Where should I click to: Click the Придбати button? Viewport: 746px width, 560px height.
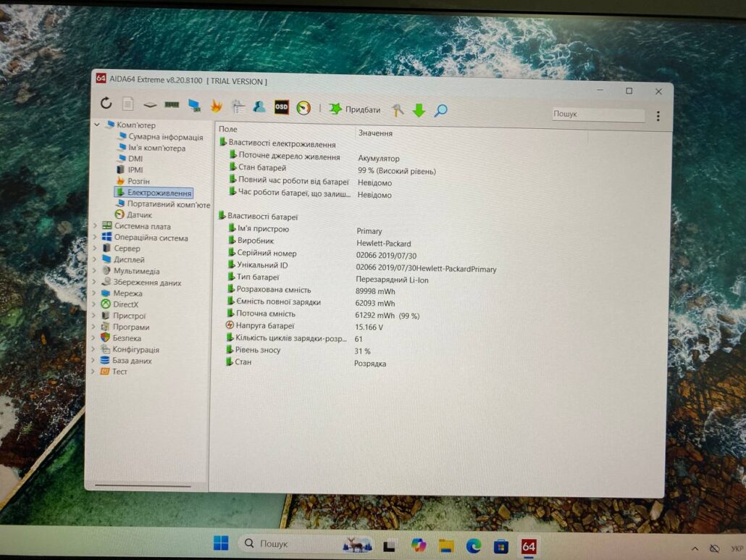point(355,109)
